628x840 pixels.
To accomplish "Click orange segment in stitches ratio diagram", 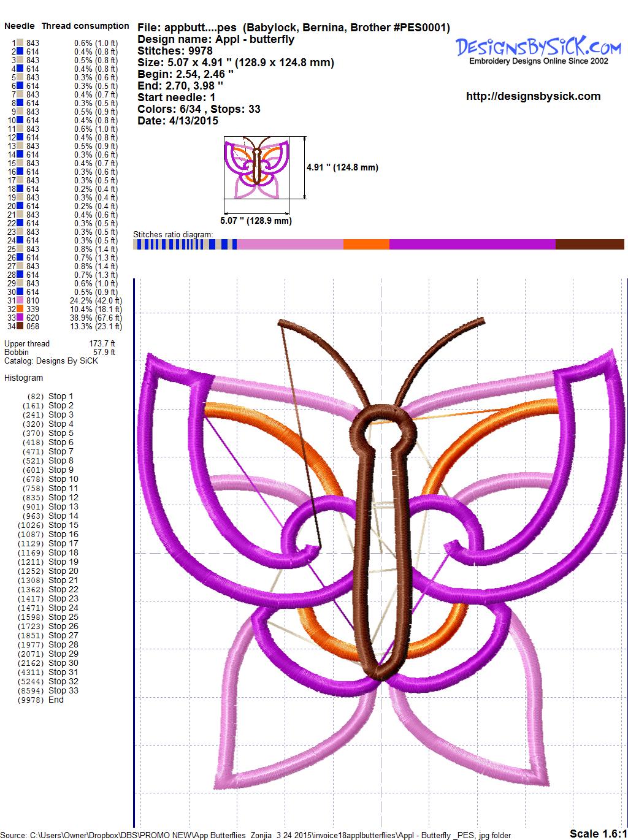I will [x=366, y=244].
